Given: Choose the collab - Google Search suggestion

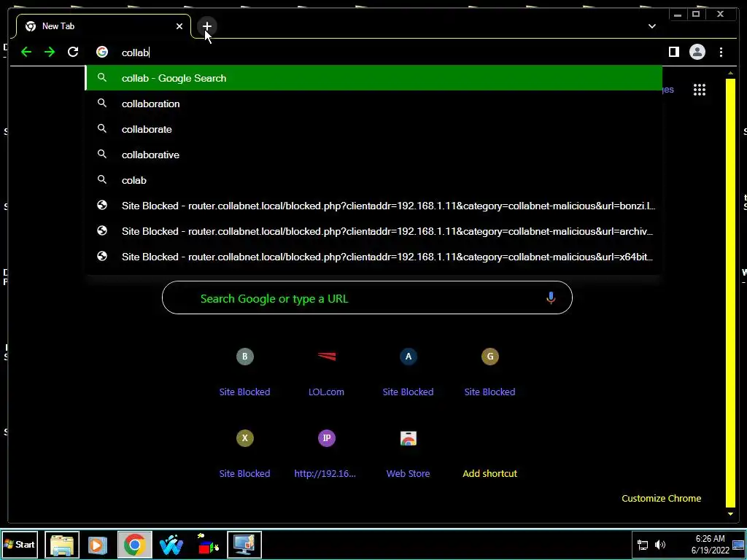Looking at the screenshot, I should click(373, 78).
